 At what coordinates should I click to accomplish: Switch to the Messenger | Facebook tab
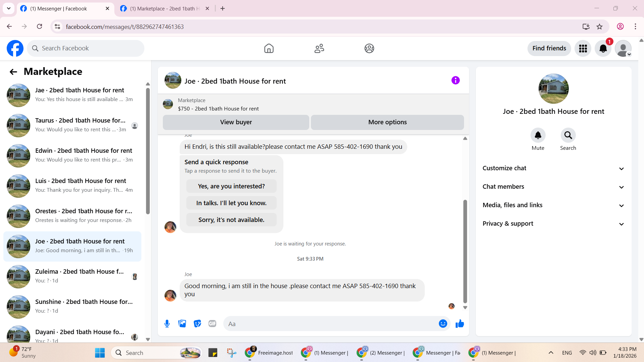tap(65, 8)
